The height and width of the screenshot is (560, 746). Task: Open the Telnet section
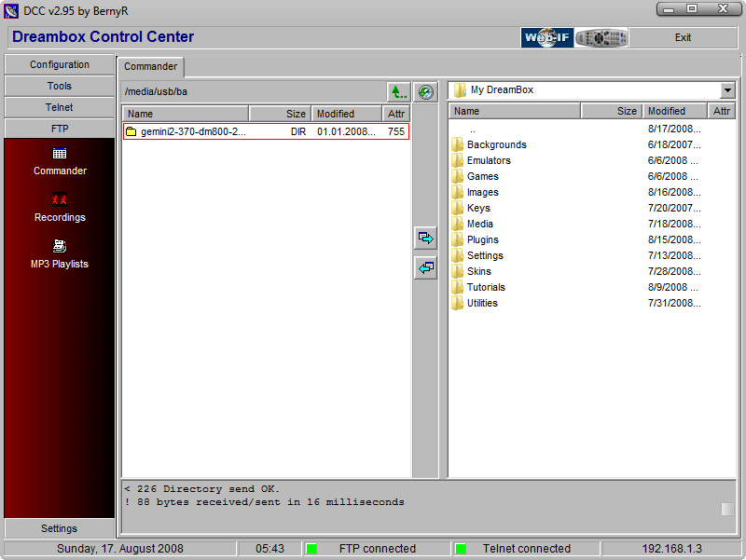[60, 107]
